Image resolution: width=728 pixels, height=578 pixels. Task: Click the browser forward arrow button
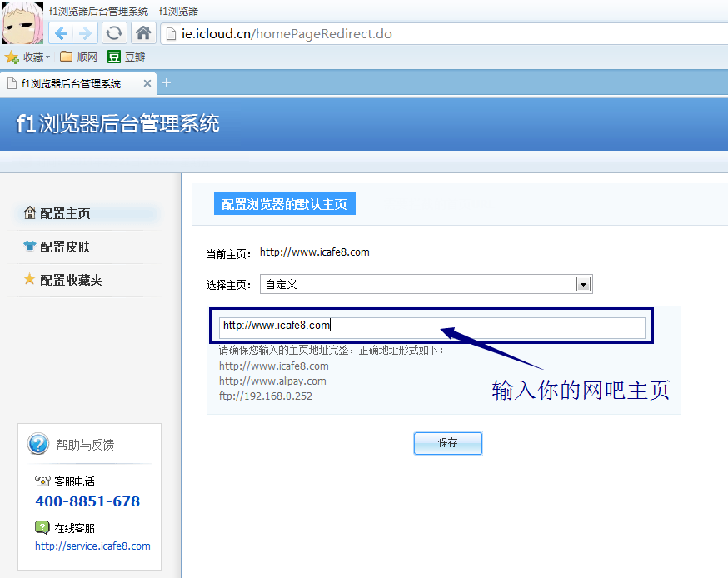(x=86, y=33)
